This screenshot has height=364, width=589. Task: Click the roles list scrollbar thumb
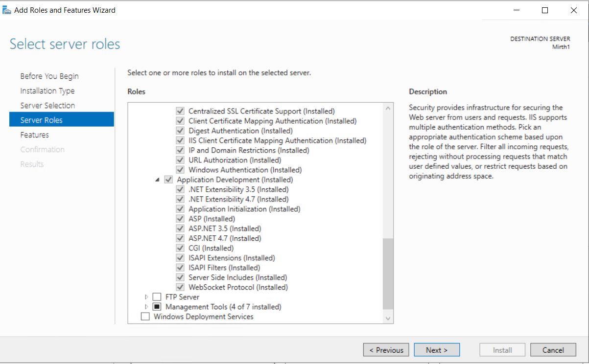tap(388, 273)
